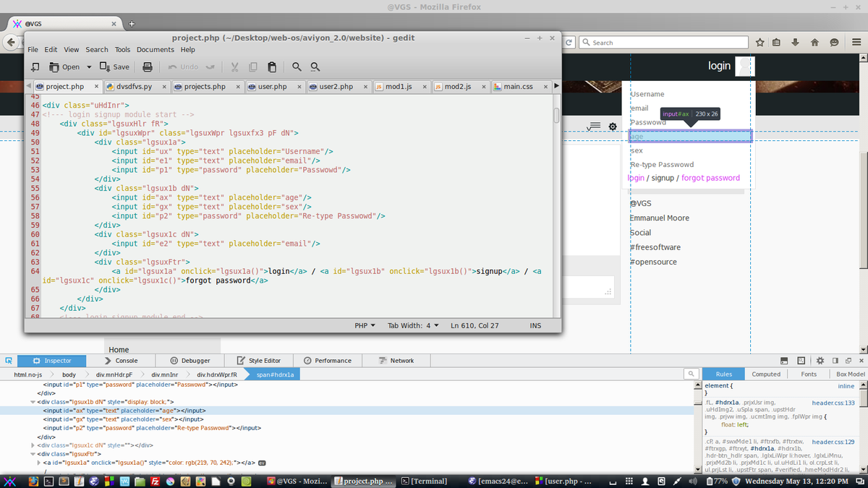Switch to Computed styles tab
Screen dimensions: 868x488
766,374
